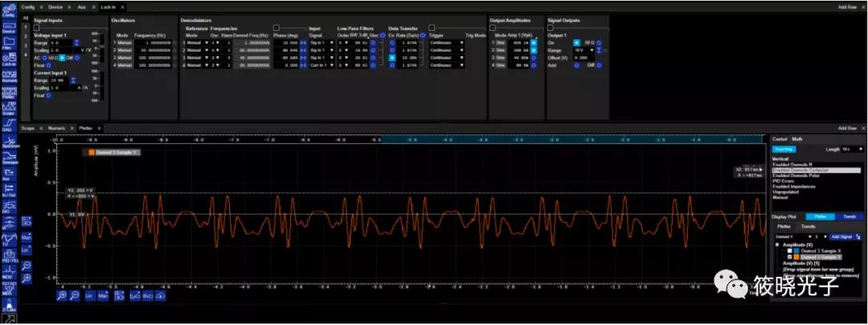Open the Spectrum tool in sidebar
This screenshot has width=868, height=325.
[10, 142]
